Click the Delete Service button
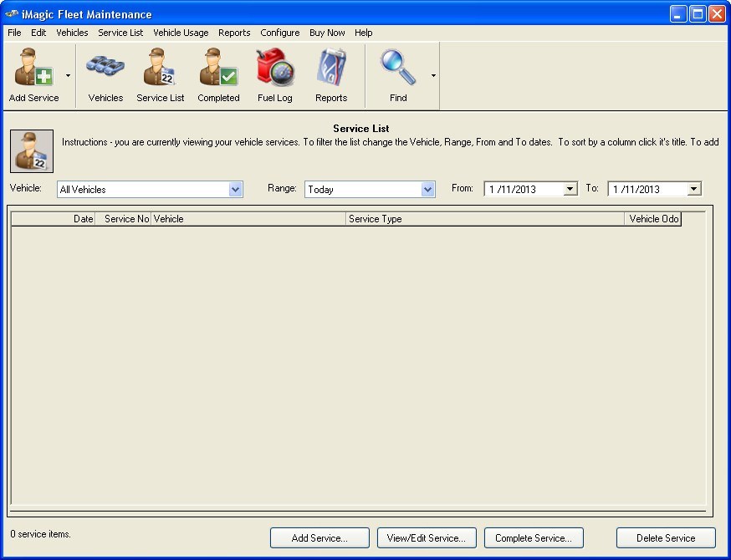 [x=666, y=538]
